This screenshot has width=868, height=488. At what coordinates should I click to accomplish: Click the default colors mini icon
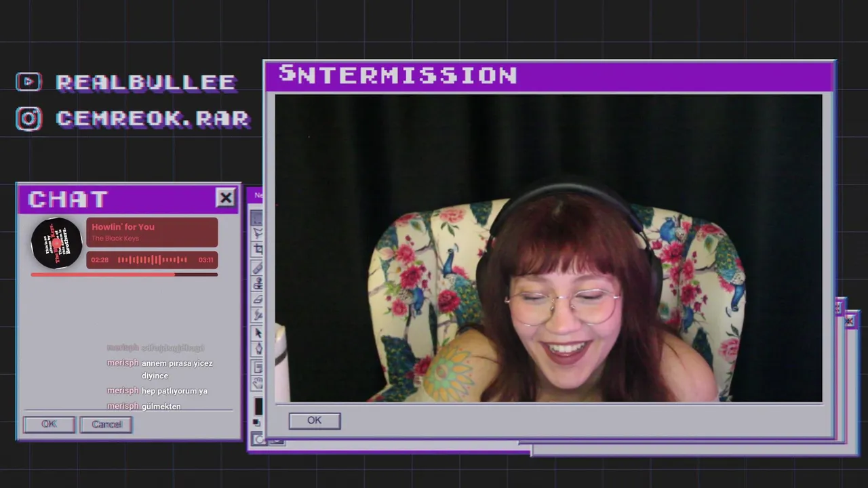click(256, 422)
